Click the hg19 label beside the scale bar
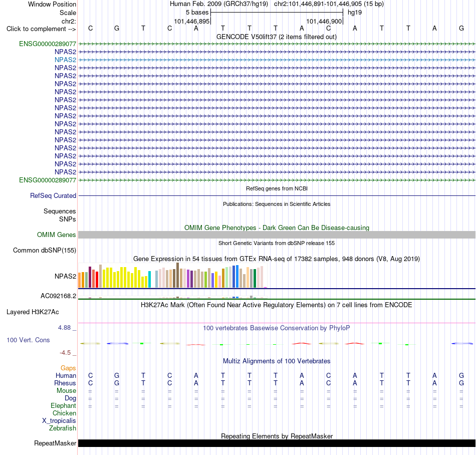This screenshot has width=476, height=455. 355,13
